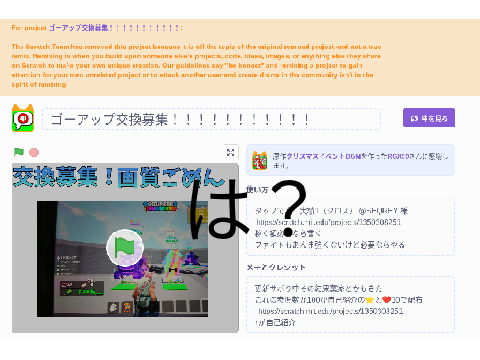Image resolution: width=480 pixels, height=360 pixels.
Task: Click inside the メモとクレジット notes text box
Action: pos(350,304)
